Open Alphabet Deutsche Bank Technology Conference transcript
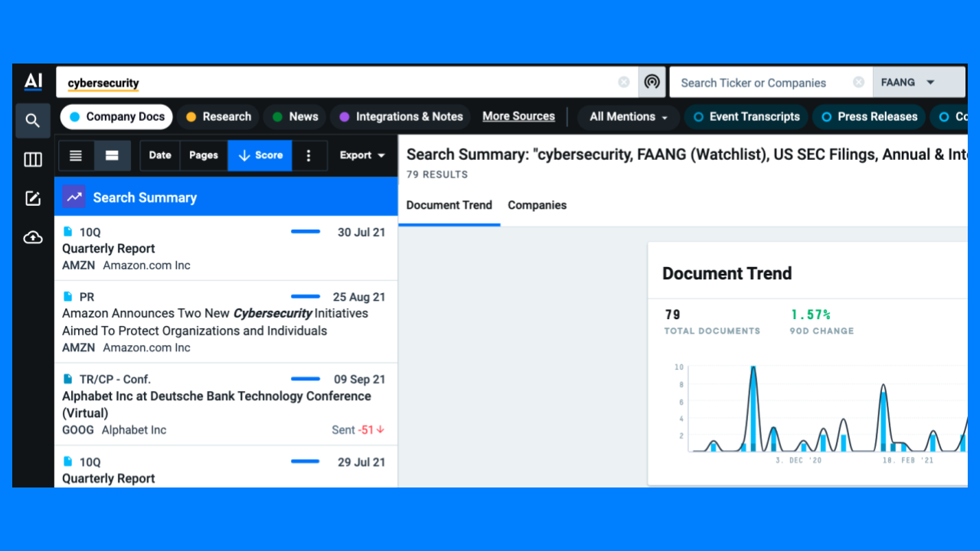This screenshot has height=551, width=980. point(226,405)
